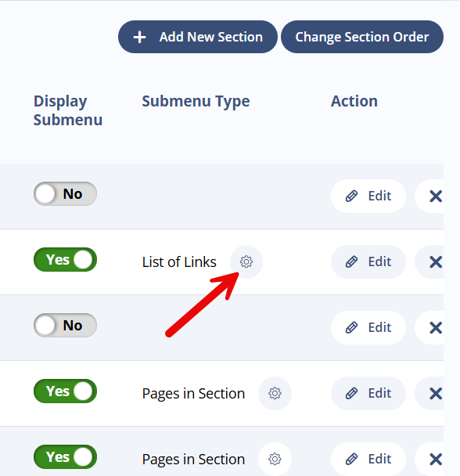Image resolution: width=460 pixels, height=476 pixels.
Task: Click plus icon in Add New Section
Action: pyautogui.click(x=139, y=37)
